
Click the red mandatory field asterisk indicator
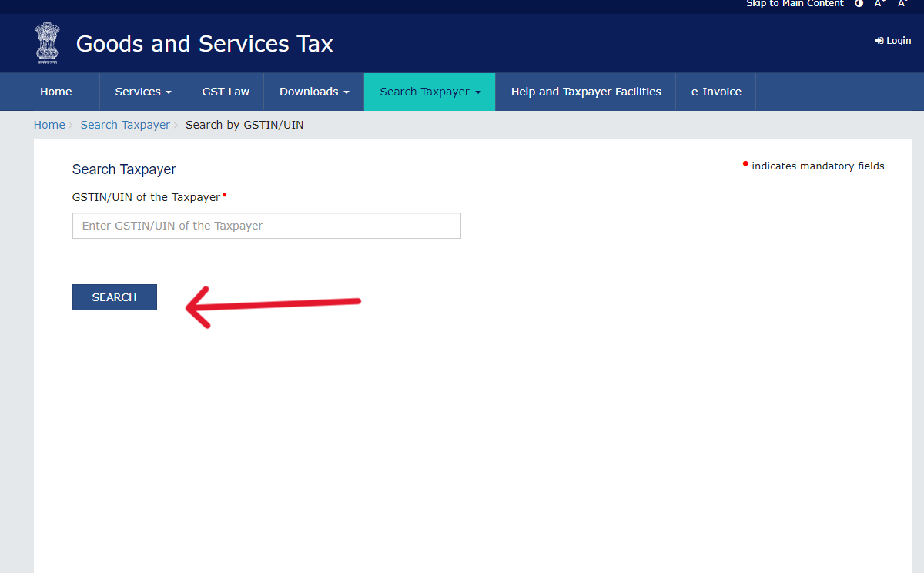224,194
